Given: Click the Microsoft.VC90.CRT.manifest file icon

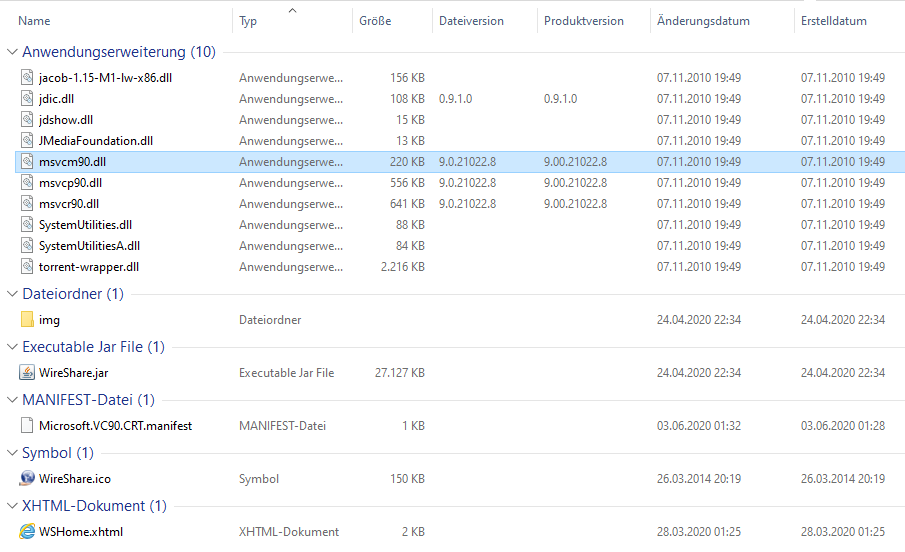Looking at the screenshot, I should [27, 426].
